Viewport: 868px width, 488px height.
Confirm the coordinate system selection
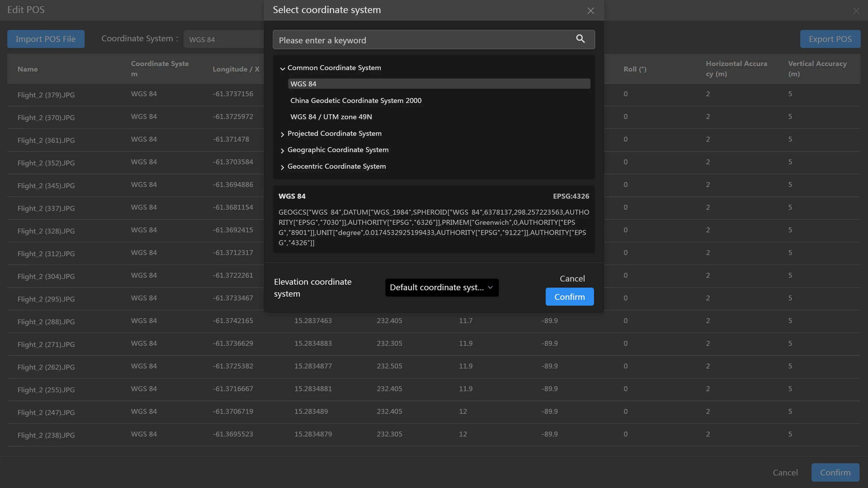tap(570, 297)
